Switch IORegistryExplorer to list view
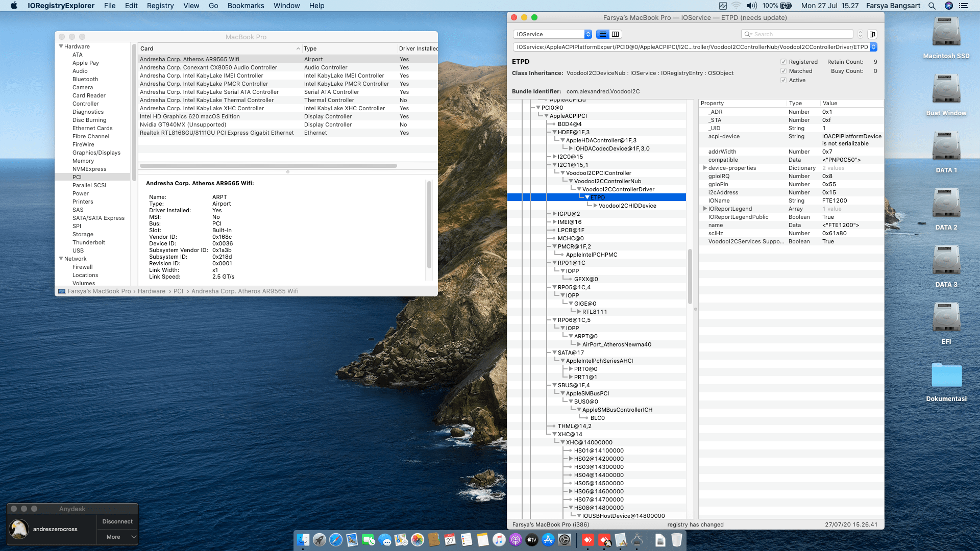The height and width of the screenshot is (551, 980). click(x=603, y=34)
